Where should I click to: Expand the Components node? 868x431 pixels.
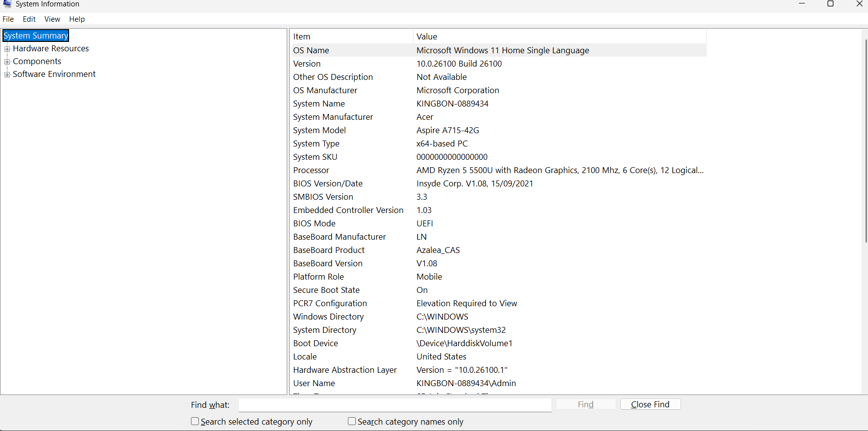click(7, 62)
